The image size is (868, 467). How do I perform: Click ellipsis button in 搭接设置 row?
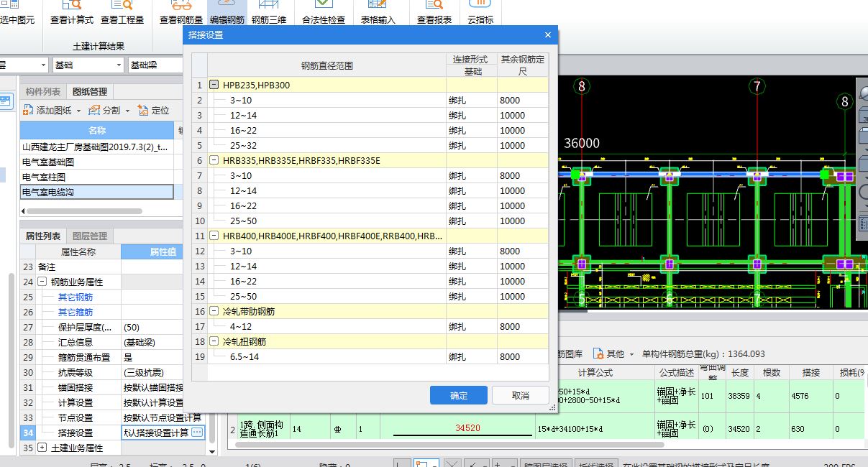[x=197, y=432]
